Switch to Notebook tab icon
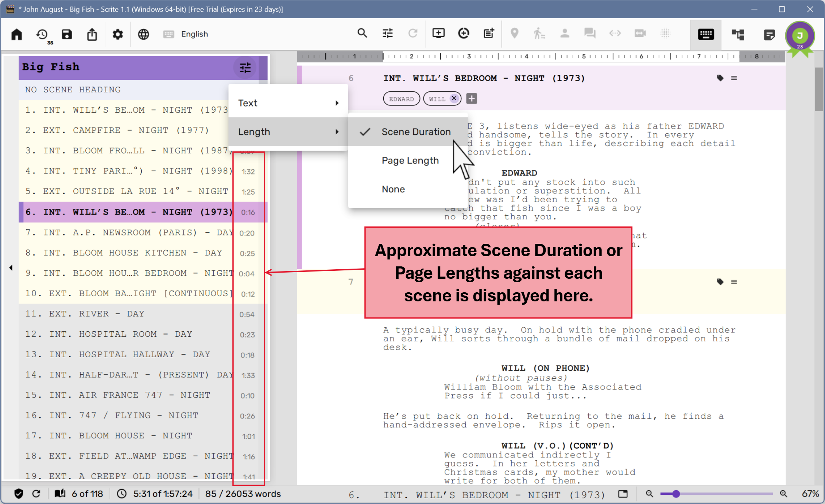Image resolution: width=825 pixels, height=504 pixels. coord(769,35)
